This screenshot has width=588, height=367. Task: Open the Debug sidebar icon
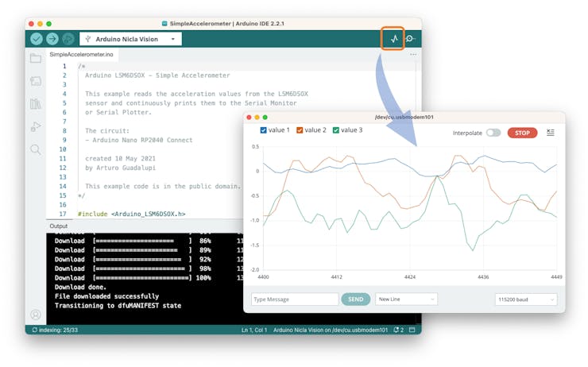(36, 127)
